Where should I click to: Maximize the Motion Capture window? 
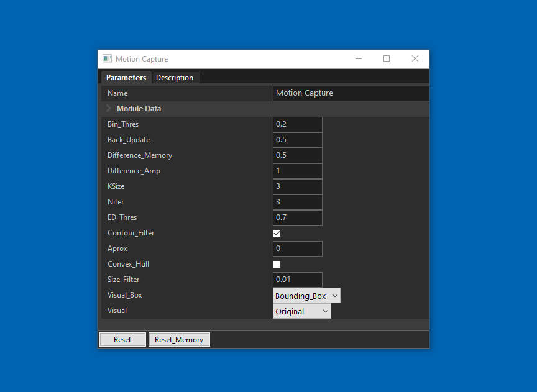[x=387, y=59]
